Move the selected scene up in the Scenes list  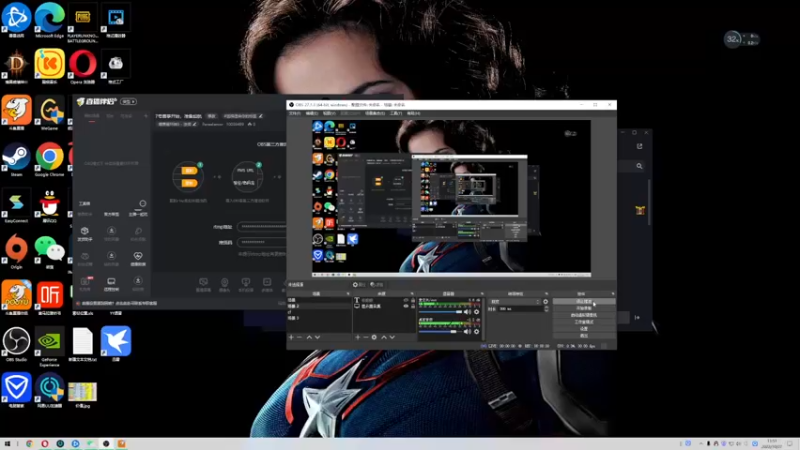tap(309, 337)
